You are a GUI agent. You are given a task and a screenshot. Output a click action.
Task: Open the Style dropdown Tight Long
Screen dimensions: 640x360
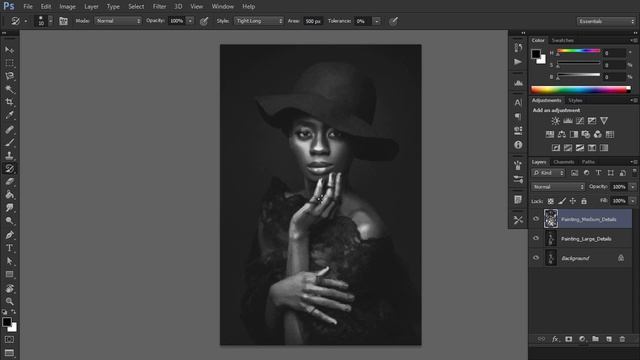coord(259,21)
